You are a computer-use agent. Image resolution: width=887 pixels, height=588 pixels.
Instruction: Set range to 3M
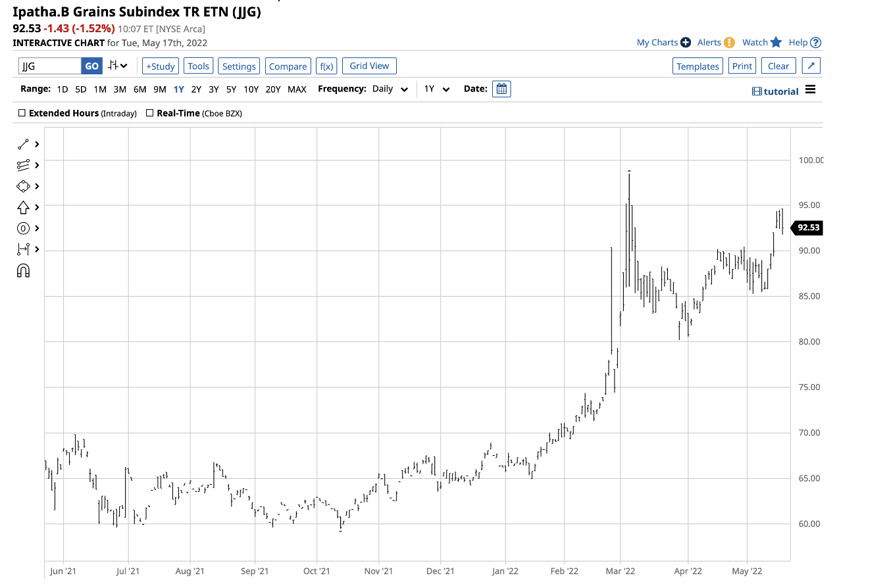[120, 89]
